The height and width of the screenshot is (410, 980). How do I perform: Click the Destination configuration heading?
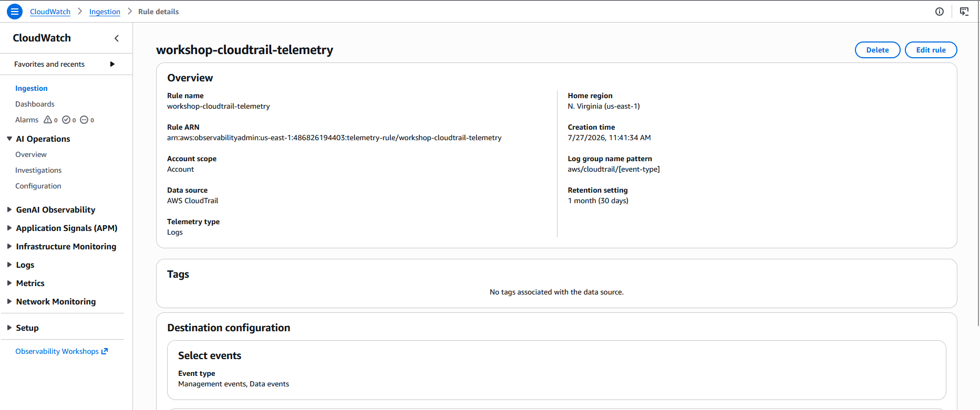pyautogui.click(x=229, y=328)
